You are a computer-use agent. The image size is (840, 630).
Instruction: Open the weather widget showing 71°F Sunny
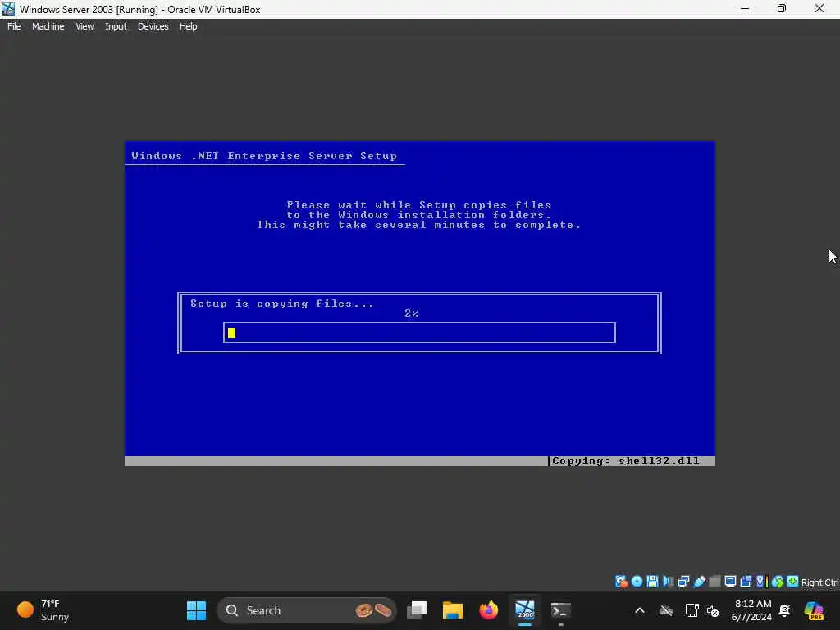(44, 610)
